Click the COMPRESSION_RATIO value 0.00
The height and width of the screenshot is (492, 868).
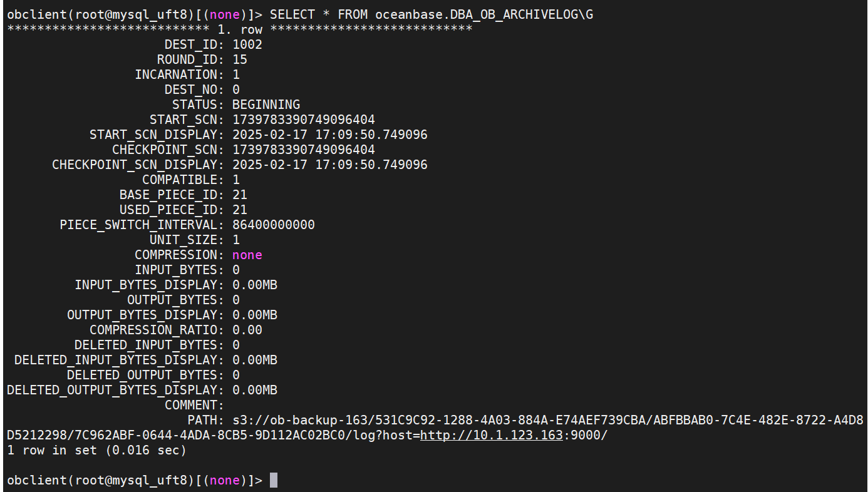247,330
